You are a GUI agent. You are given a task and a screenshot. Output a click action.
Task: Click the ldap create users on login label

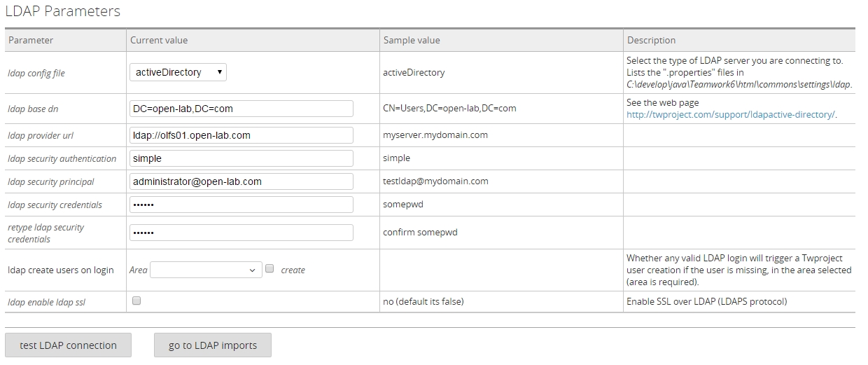(x=61, y=270)
